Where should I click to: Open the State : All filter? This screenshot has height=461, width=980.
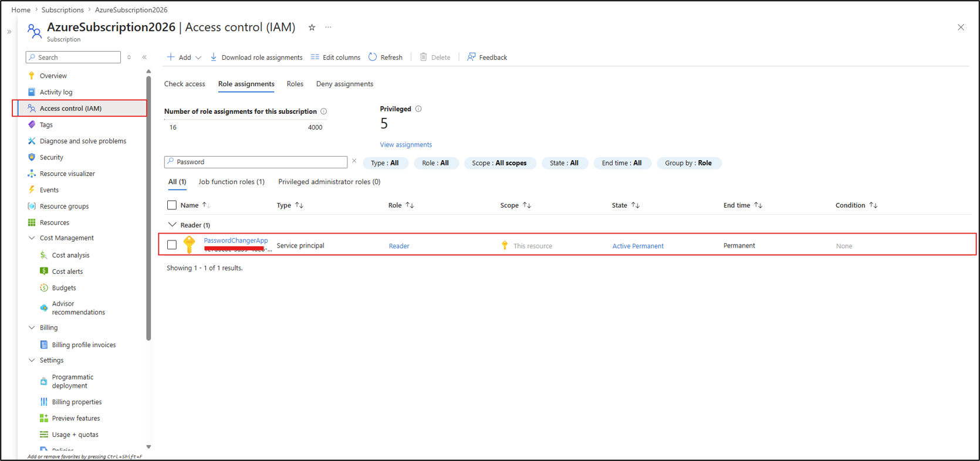(564, 163)
